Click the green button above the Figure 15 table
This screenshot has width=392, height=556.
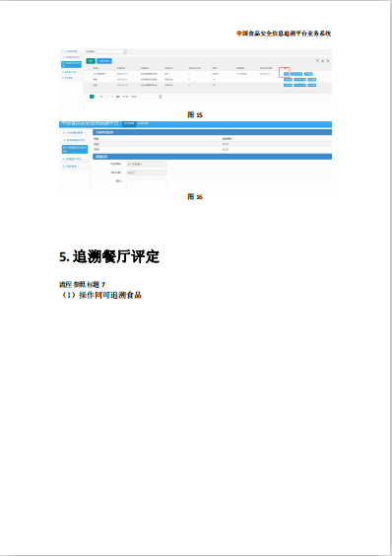(x=91, y=61)
